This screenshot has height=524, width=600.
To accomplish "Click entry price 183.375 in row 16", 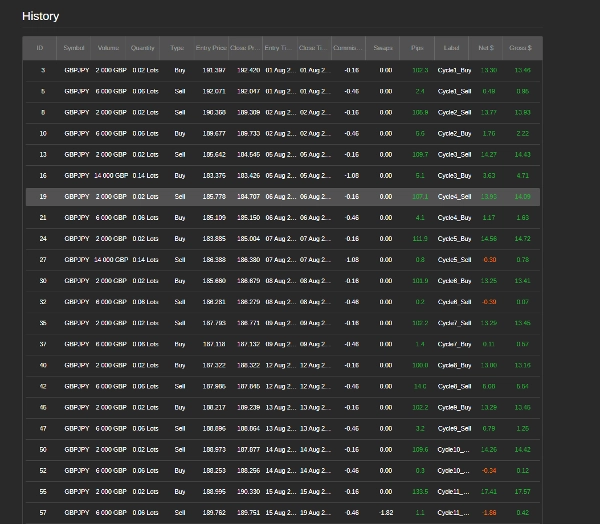I will pos(214,176).
